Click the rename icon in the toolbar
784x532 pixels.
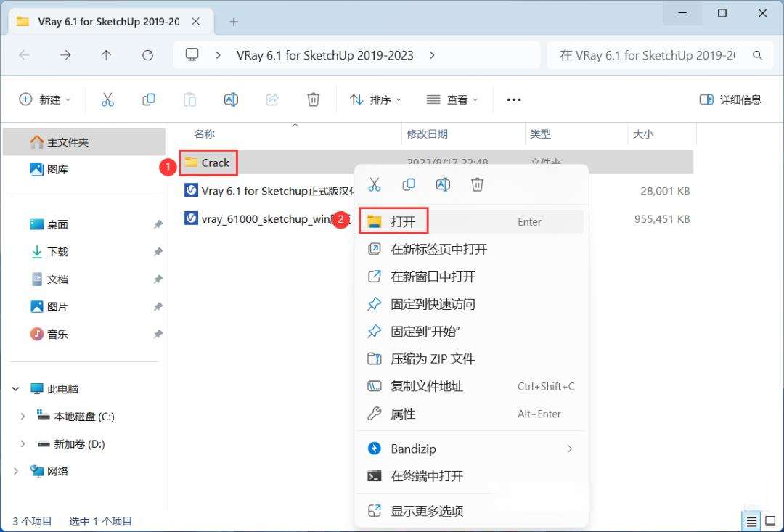[x=231, y=99]
